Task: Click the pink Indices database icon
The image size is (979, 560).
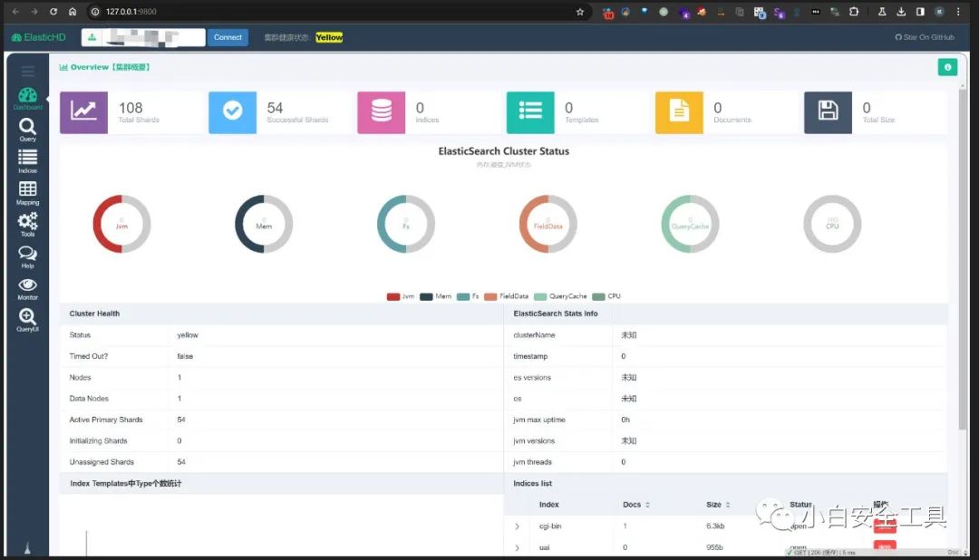Action: [x=381, y=112]
